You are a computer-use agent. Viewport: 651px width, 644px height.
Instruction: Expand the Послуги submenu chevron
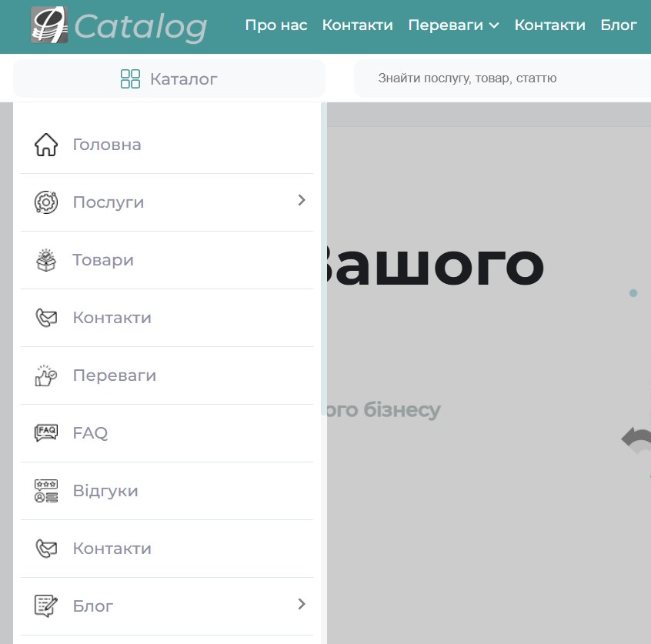[302, 201]
